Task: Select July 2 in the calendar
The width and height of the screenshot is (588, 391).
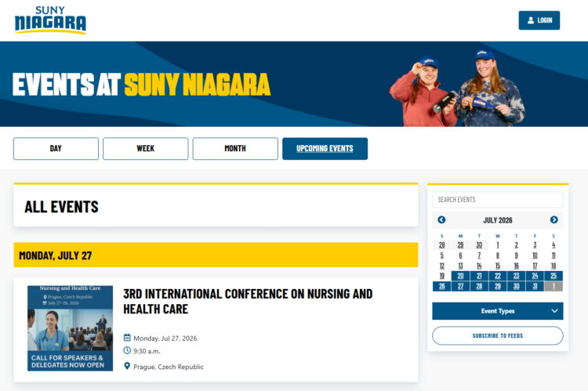Action: pos(517,245)
